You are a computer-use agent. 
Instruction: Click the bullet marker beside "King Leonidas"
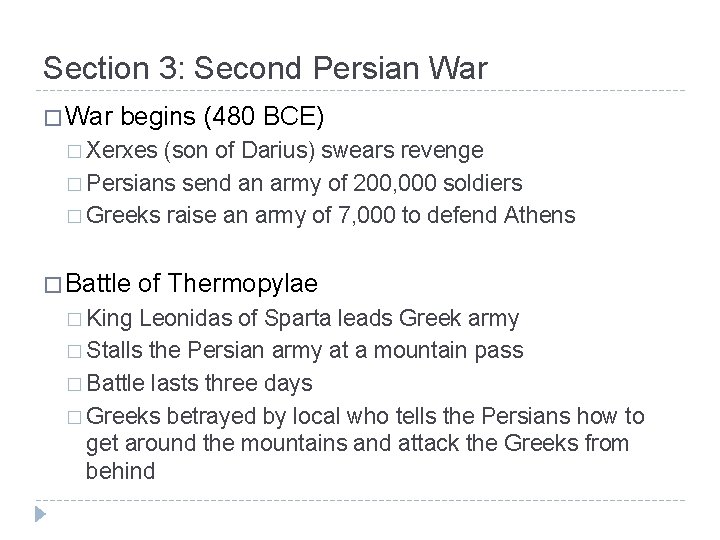(78, 319)
